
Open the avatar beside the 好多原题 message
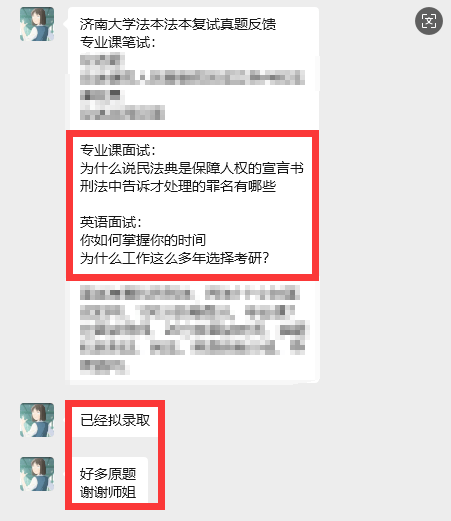pyautogui.click(x=37, y=474)
